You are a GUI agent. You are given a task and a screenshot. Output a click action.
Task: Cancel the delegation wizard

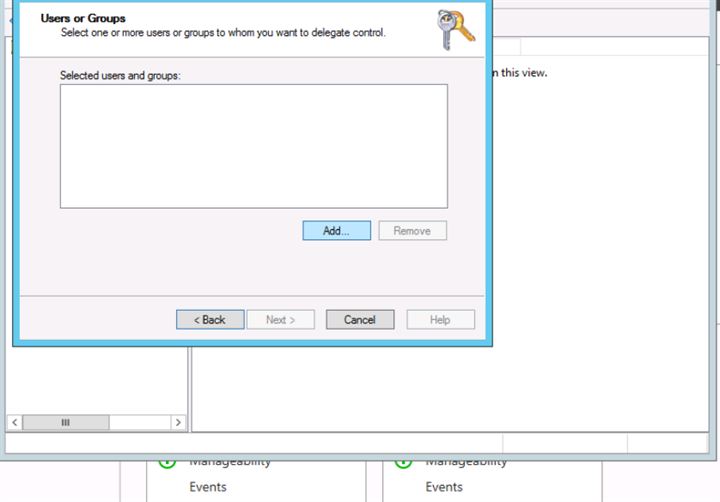(360, 320)
